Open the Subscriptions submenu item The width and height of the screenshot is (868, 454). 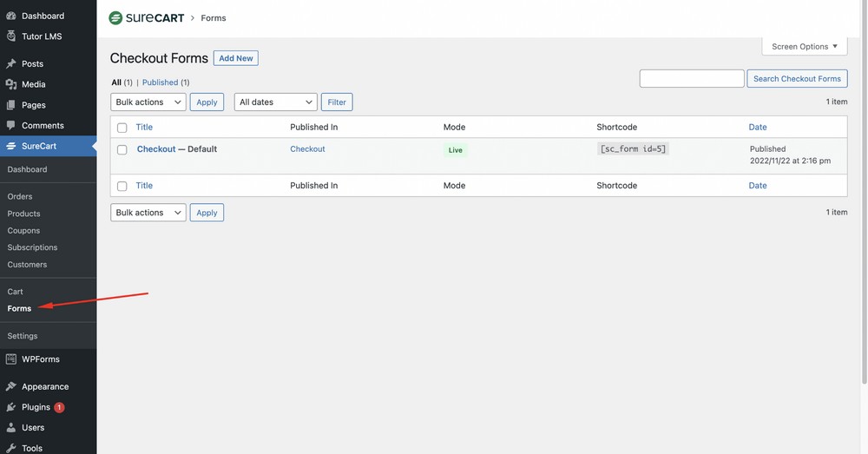(32, 247)
